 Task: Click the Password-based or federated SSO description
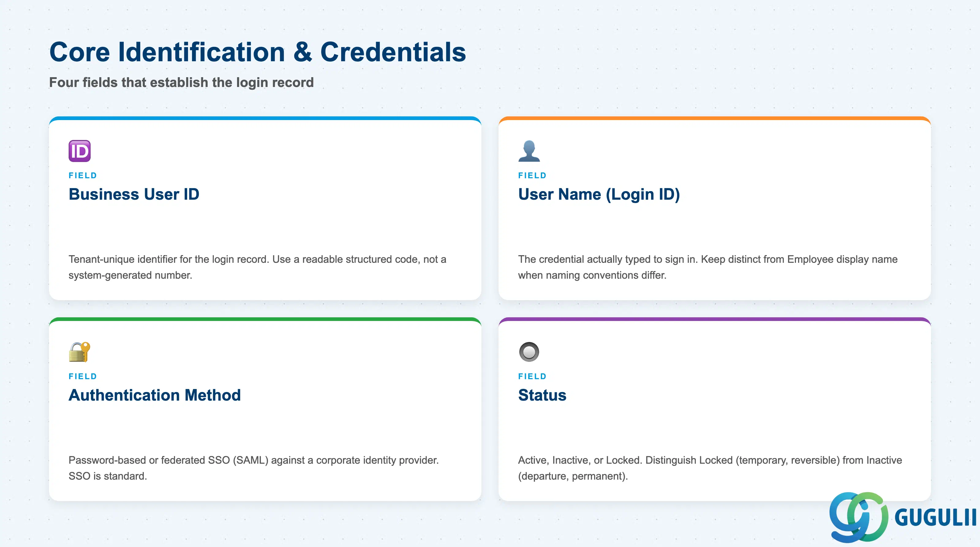(x=254, y=468)
